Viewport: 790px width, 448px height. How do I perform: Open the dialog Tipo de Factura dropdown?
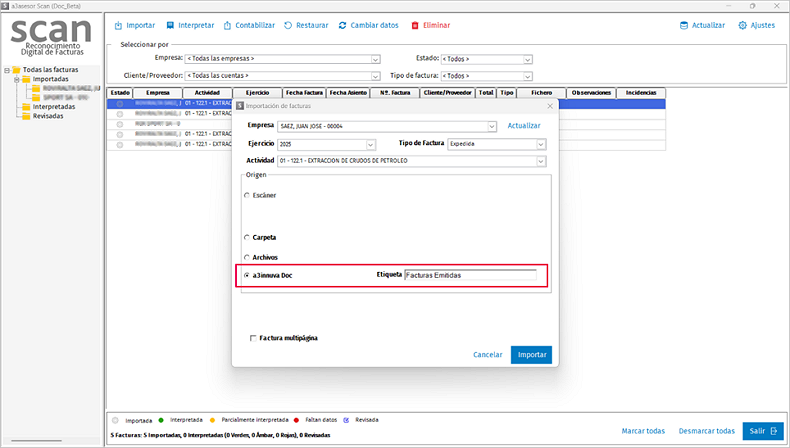click(541, 144)
